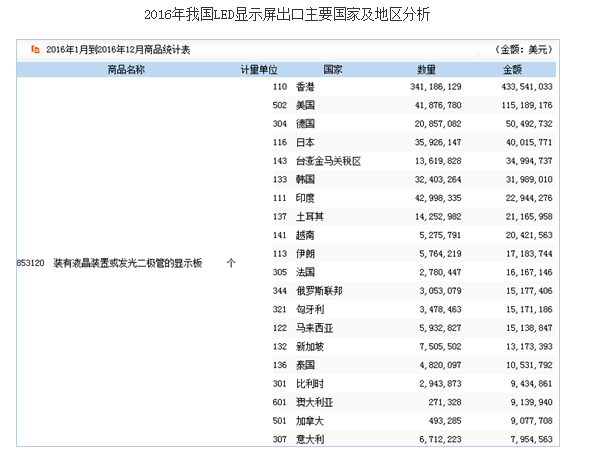Select USA amount 115,189,176
This screenshot has height=459, width=596.
coord(527,105)
